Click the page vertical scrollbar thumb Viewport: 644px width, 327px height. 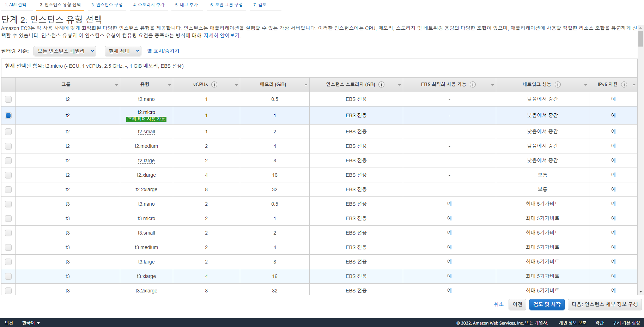[641, 38]
